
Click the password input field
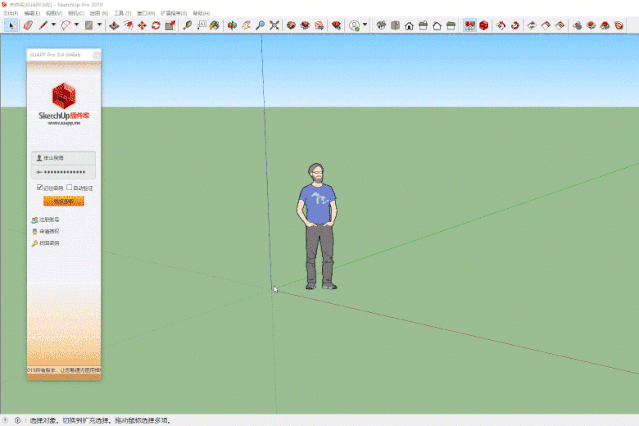coord(64,172)
